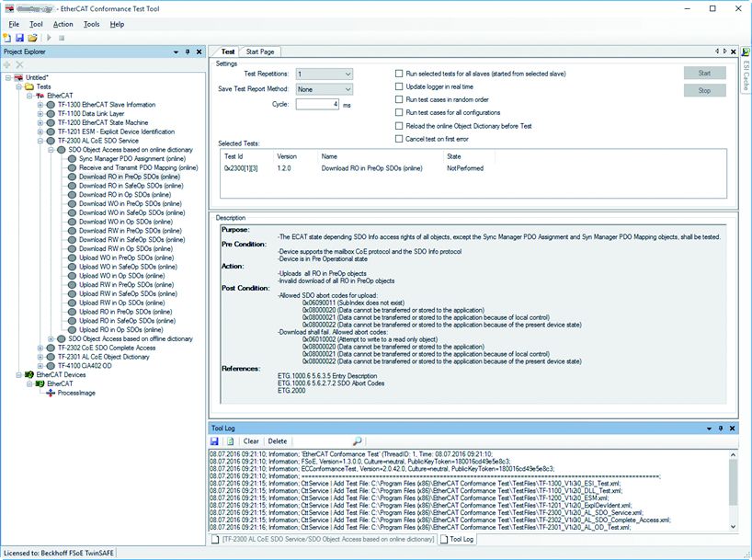Save the log with the Tool Log save icon
Image resolution: width=752 pixels, height=560 pixels.
tap(216, 440)
